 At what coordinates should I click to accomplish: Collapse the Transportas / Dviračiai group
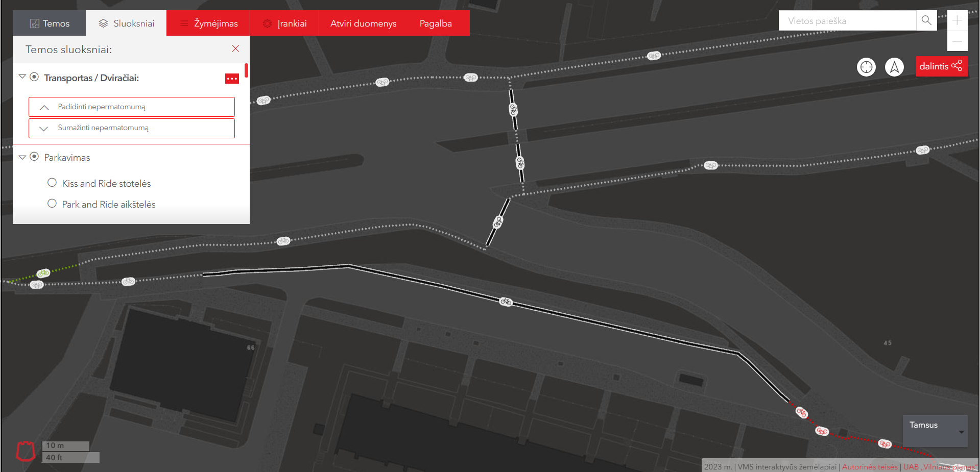click(x=22, y=77)
